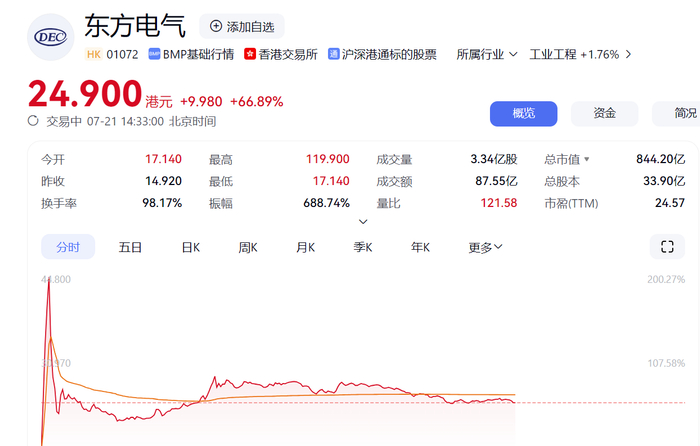The width and height of the screenshot is (700, 446).
Task: Click the BMP基础行情 quote icon
Action: pos(154,54)
